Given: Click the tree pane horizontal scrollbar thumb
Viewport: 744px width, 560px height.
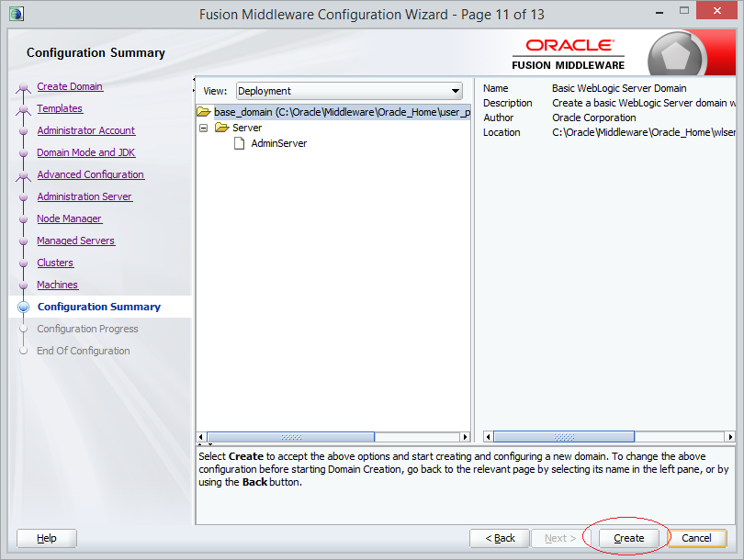Looking at the screenshot, I should pyautogui.click(x=291, y=437).
